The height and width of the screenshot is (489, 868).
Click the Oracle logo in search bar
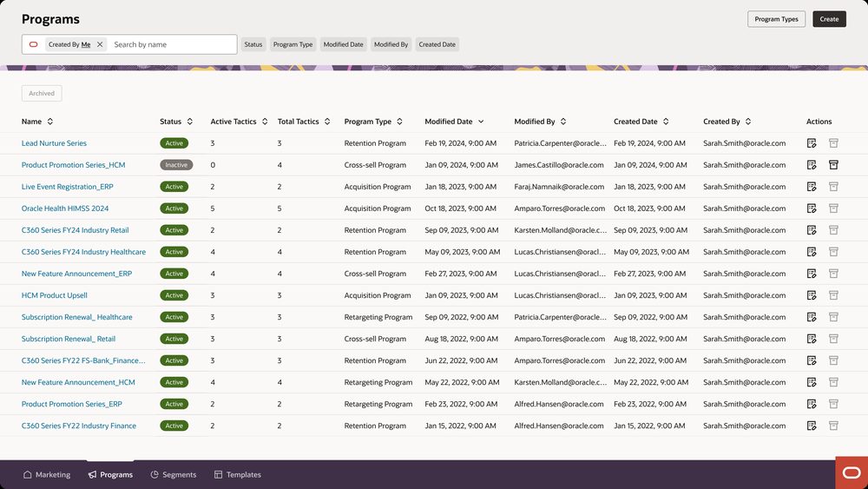tap(33, 44)
